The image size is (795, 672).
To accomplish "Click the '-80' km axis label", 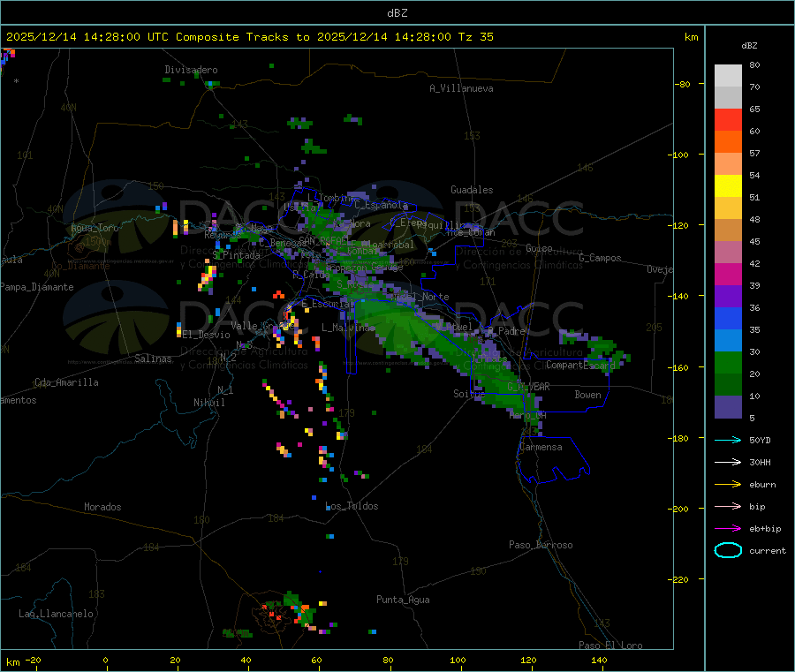I will click(x=682, y=84).
